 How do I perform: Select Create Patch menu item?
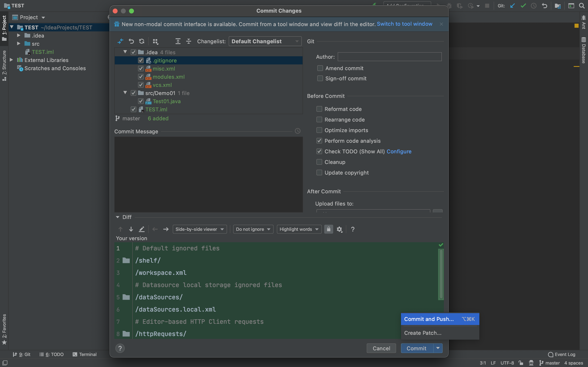tap(422, 333)
